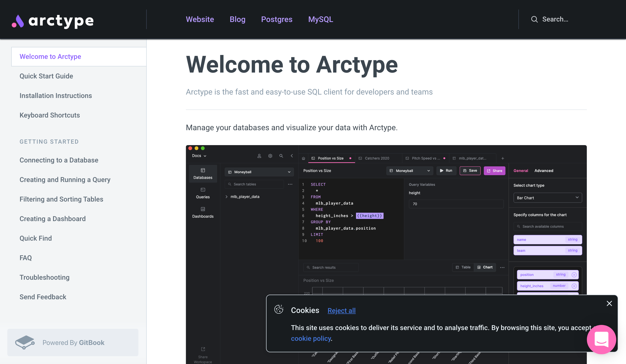Select the mlb_player_dat tab
The image size is (626, 364).
pyautogui.click(x=472, y=158)
